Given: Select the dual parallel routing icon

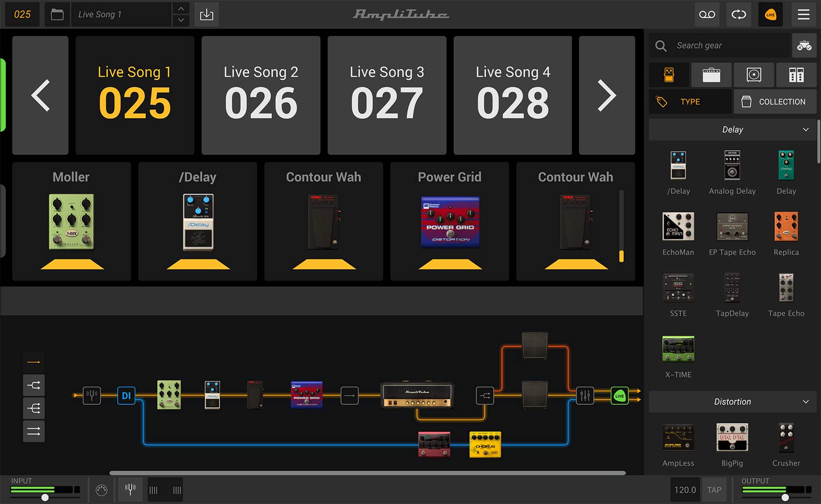Looking at the screenshot, I should point(34,431).
